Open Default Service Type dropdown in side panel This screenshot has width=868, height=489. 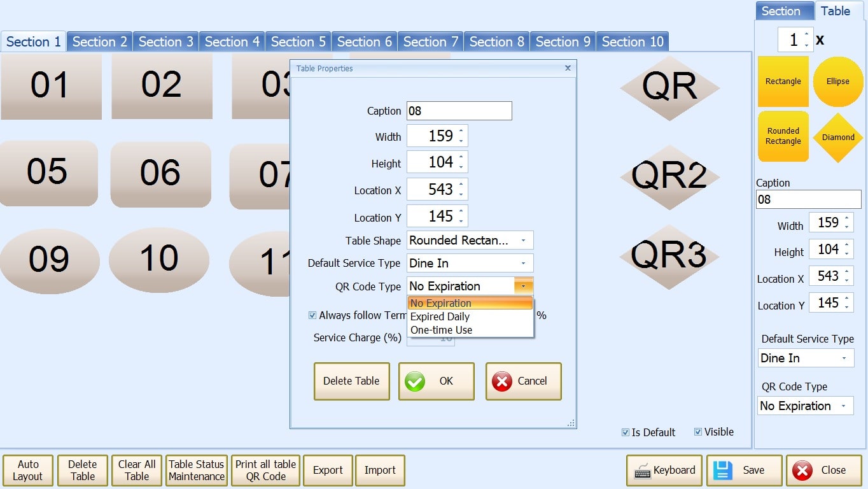(844, 358)
